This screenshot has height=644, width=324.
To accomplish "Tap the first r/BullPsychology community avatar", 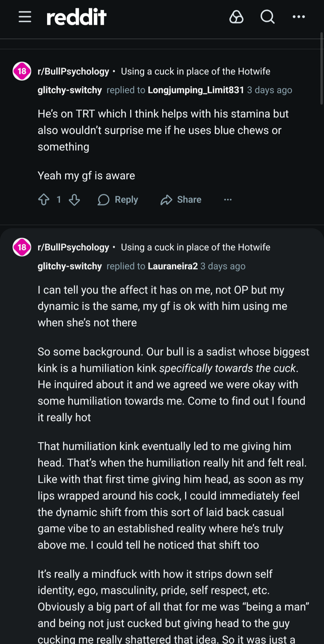I will pyautogui.click(x=22, y=71).
